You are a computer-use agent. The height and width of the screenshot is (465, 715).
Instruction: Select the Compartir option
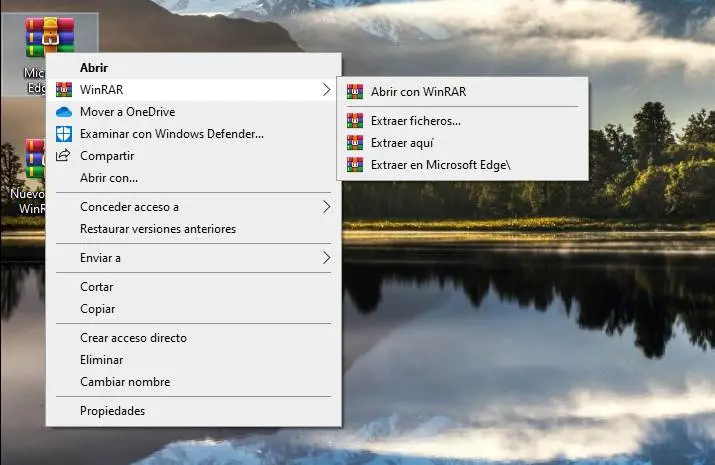pos(194,156)
